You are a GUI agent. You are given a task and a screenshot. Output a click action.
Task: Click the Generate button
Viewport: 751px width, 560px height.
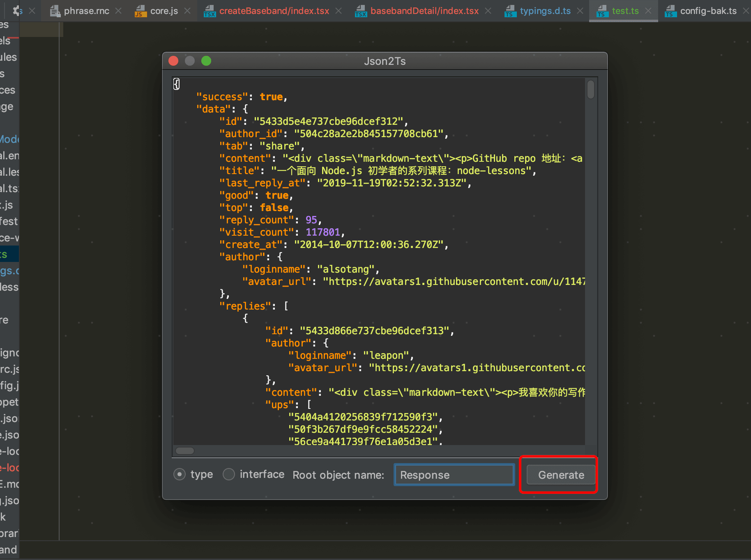tap(560, 475)
